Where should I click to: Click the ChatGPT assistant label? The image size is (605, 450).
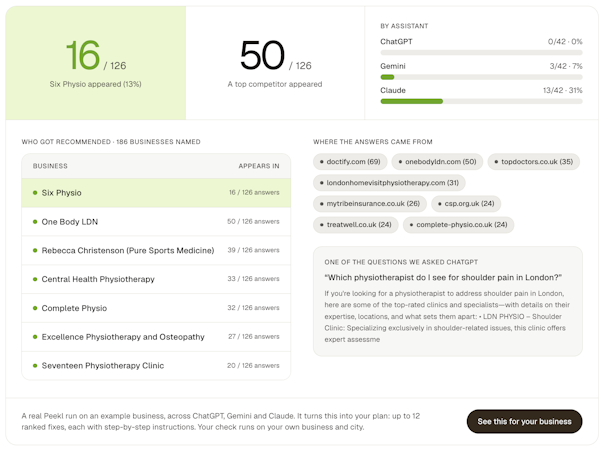(x=396, y=42)
